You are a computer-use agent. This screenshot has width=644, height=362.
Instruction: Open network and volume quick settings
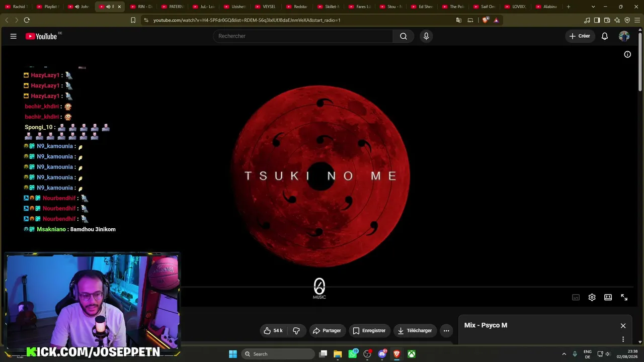click(604, 354)
